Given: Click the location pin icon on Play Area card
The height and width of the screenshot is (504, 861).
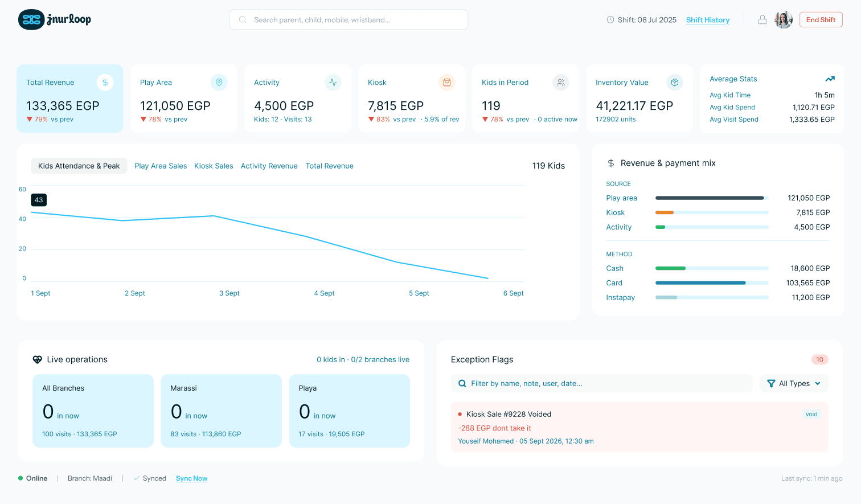Looking at the screenshot, I should (x=219, y=83).
